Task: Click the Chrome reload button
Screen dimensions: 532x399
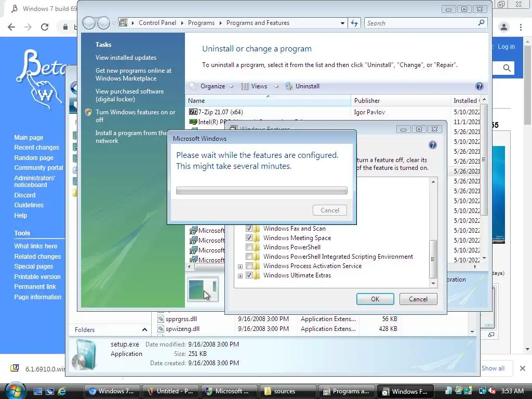Action: [45, 27]
